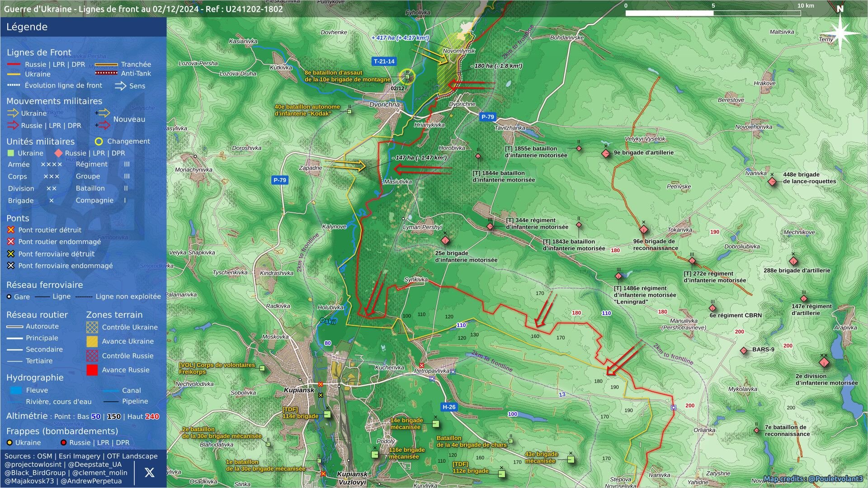The width and height of the screenshot is (868, 488).
Task: Click the BARS-9 unit diamond
Action: (744, 351)
